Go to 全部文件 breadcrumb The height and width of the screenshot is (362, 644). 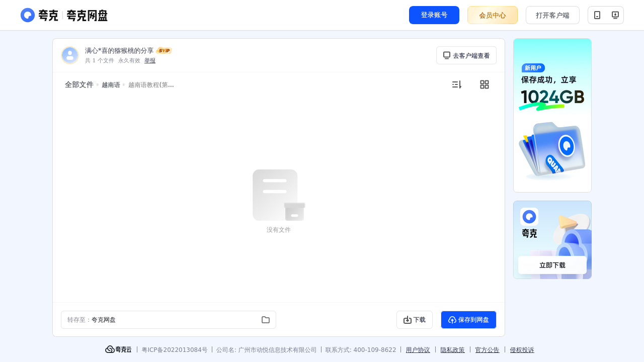(x=79, y=84)
